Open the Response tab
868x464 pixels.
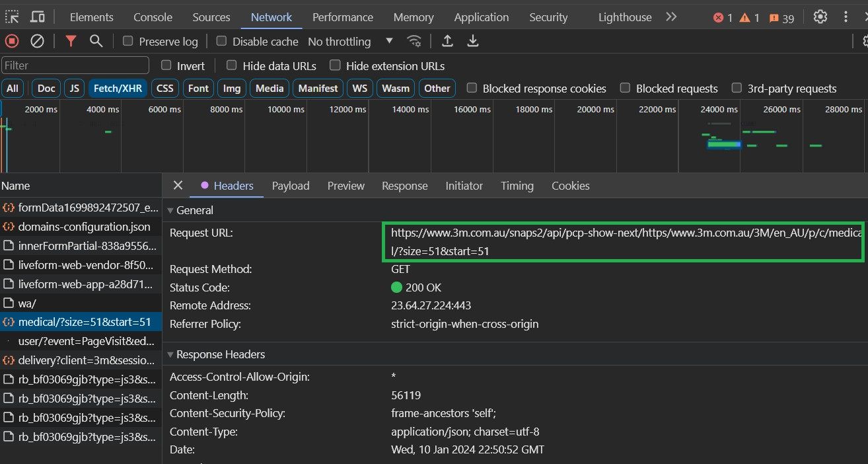click(405, 186)
